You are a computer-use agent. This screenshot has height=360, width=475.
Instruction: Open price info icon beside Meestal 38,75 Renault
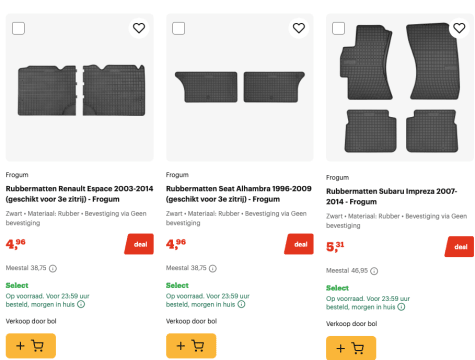53,268
